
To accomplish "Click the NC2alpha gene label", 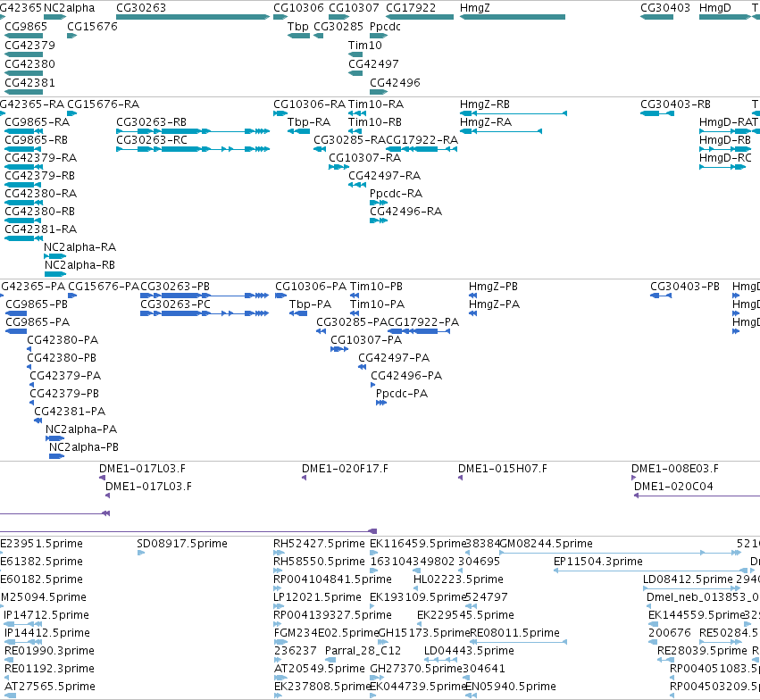I will point(70,8).
